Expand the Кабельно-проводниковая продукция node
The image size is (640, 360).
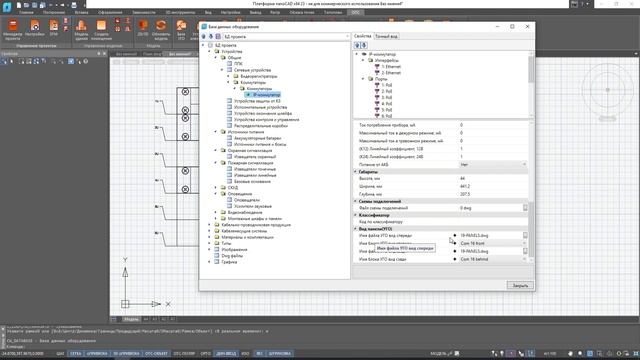click(210, 225)
